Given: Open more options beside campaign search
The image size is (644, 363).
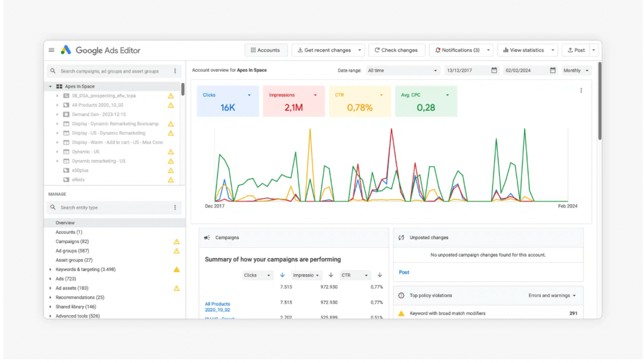Looking at the screenshot, I should pos(175,71).
